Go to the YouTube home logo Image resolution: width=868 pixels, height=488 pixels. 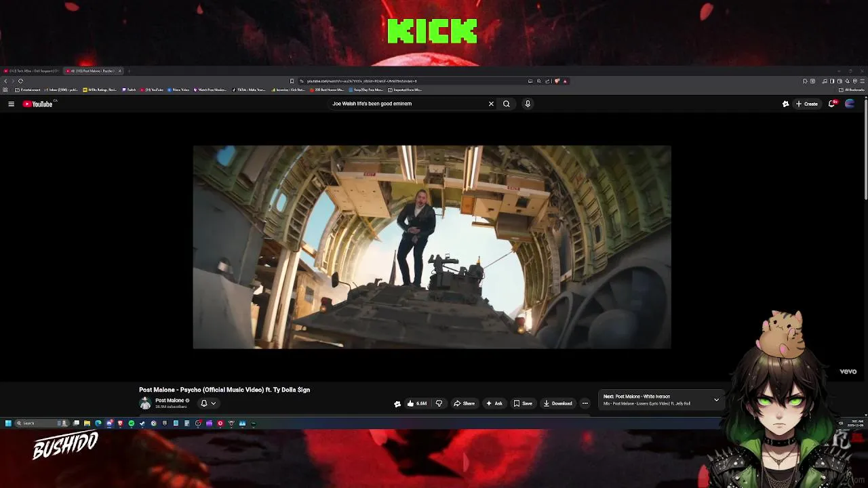pyautogui.click(x=37, y=104)
